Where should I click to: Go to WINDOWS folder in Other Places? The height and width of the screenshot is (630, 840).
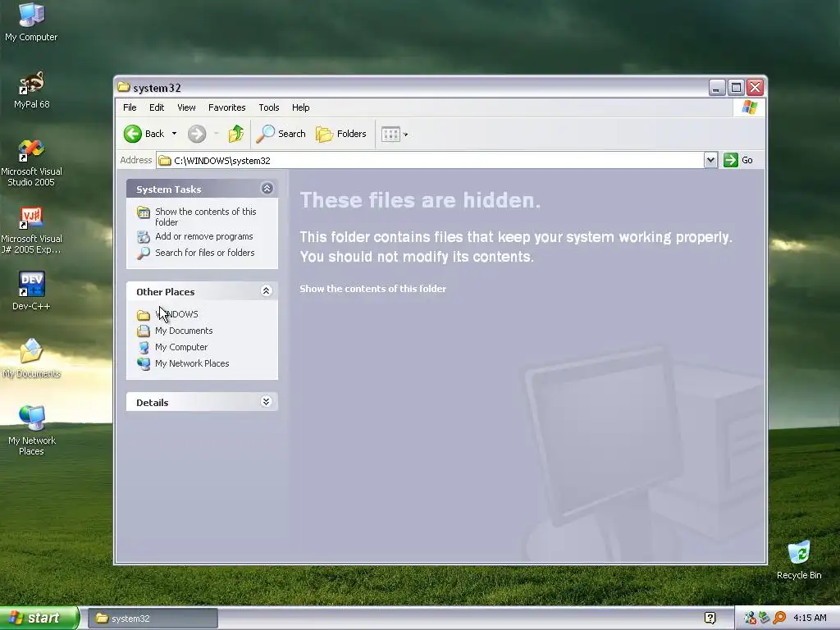[x=167, y=314]
